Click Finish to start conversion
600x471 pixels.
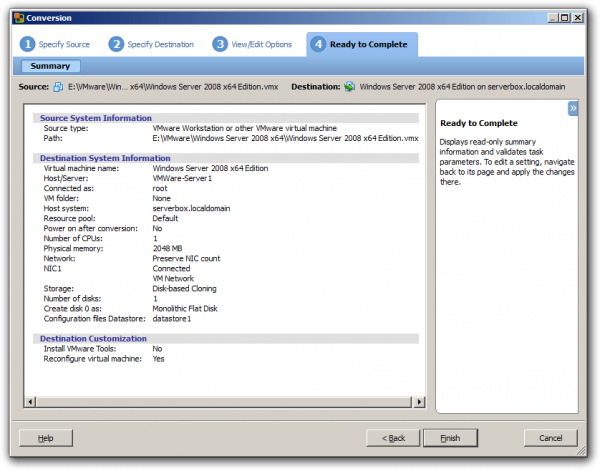(x=450, y=438)
